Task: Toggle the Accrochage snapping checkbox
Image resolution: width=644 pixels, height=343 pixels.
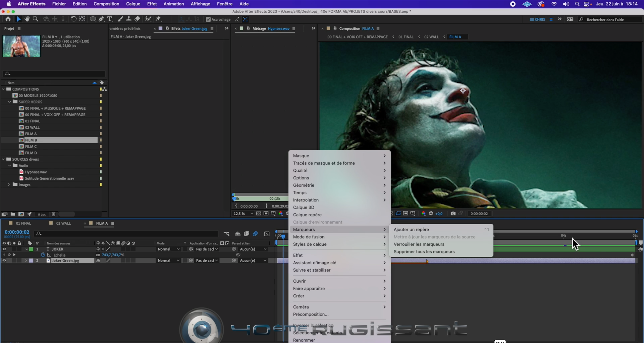Action: tap(208, 19)
